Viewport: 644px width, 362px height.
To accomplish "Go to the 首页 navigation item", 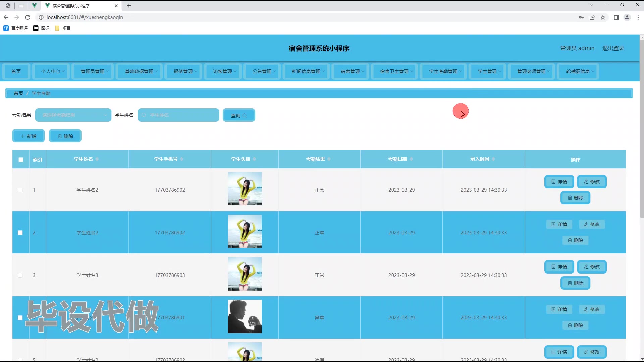I will (16, 71).
